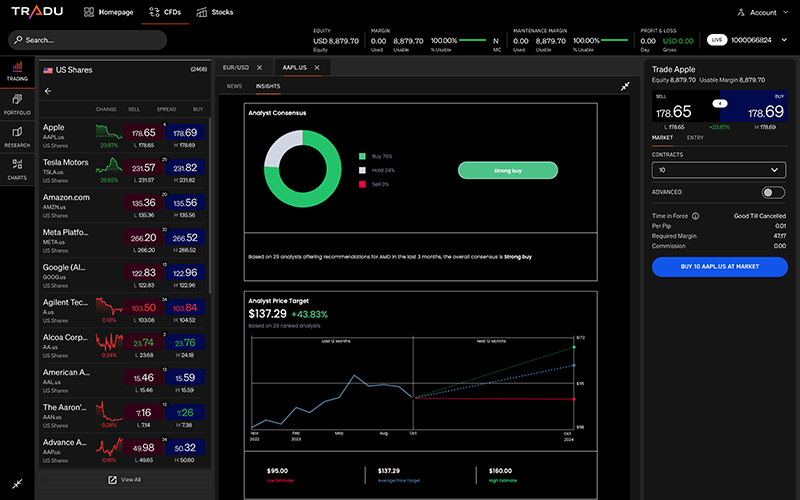Screen dimensions: 800x500
Task: Click the Time in Force info icon
Action: pyautogui.click(x=695, y=216)
